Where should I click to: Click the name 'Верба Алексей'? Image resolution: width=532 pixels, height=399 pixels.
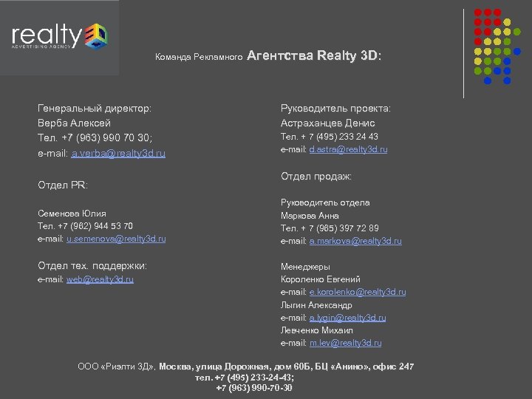click(74, 123)
